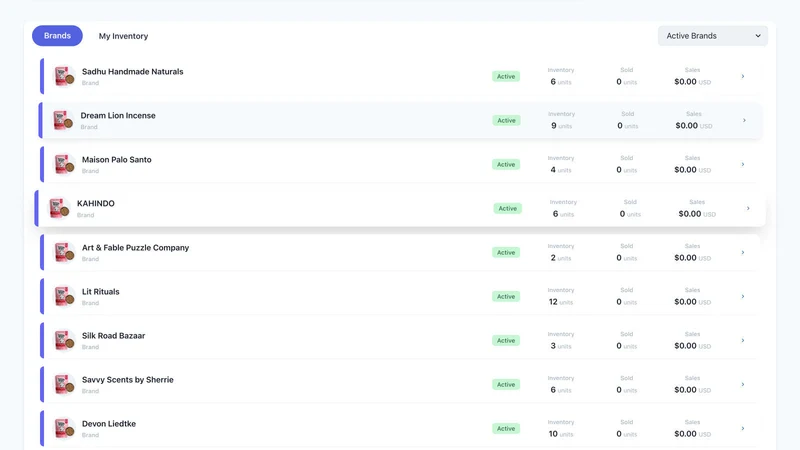Expand KAHINDO row chevron
Viewport: 800px width, 450px height.
(748, 208)
